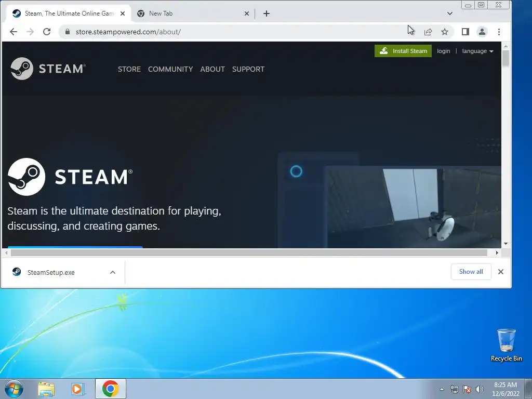Restore down the Chrome window
Image resolution: width=532 pixels, height=399 pixels.
(x=481, y=5)
